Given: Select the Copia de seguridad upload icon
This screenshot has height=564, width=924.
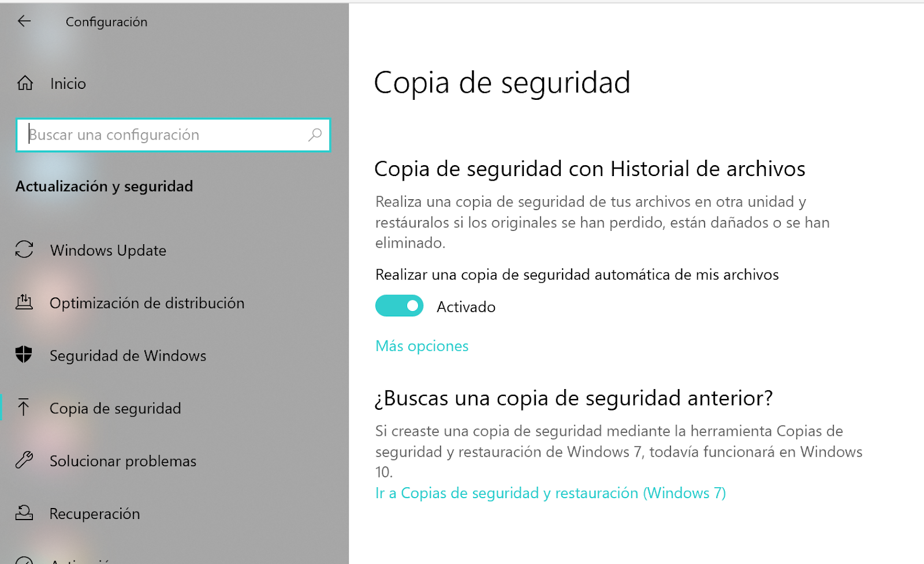Looking at the screenshot, I should [24, 408].
